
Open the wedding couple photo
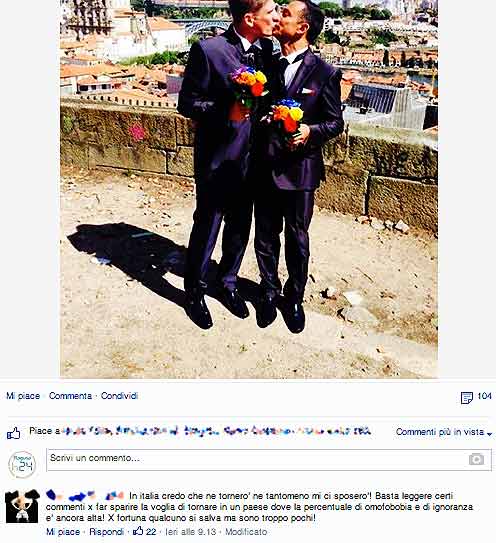(x=249, y=189)
